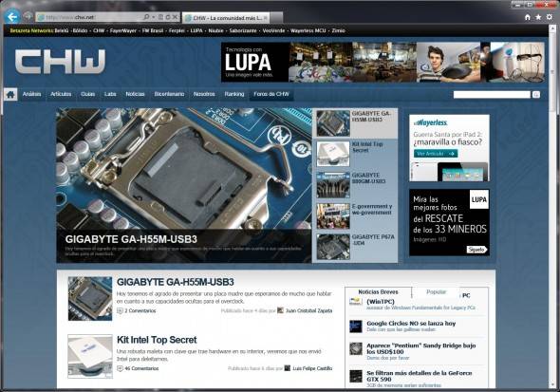
Task: Open the address bar dropdown arrow
Action: (x=153, y=17)
